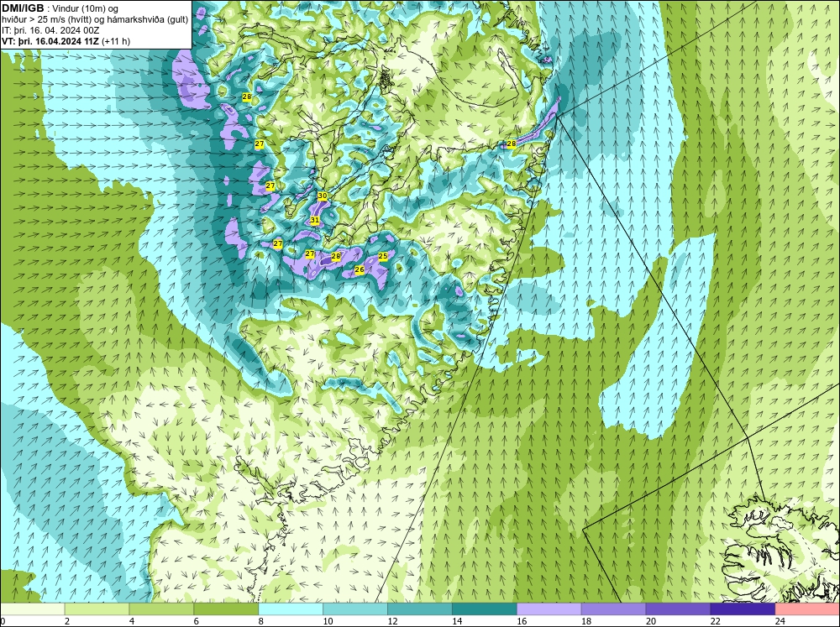Image resolution: width=840 pixels, height=627 pixels.
Task: Click the legend tick label '6'
Action: pyautogui.click(x=196, y=621)
